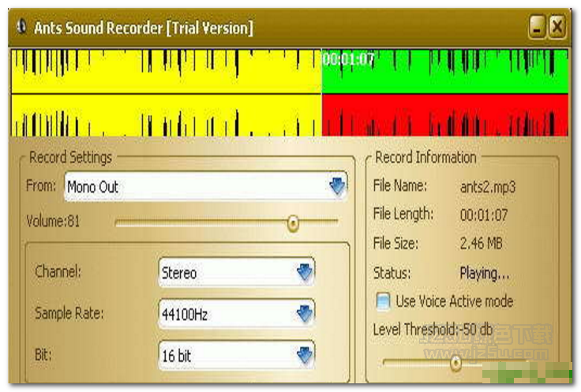Click the file name ants2.mp3
Image resolution: width=581 pixels, height=392 pixels.
[x=488, y=187]
